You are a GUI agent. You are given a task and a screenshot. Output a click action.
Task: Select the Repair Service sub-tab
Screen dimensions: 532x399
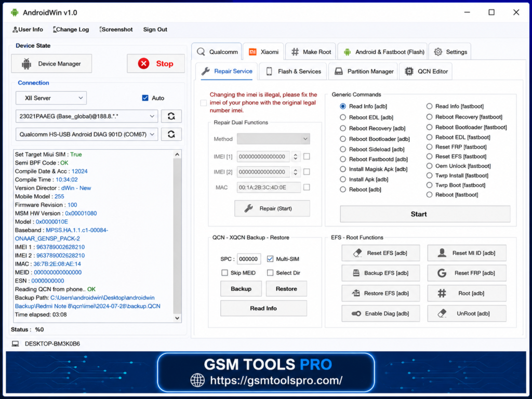[227, 71]
